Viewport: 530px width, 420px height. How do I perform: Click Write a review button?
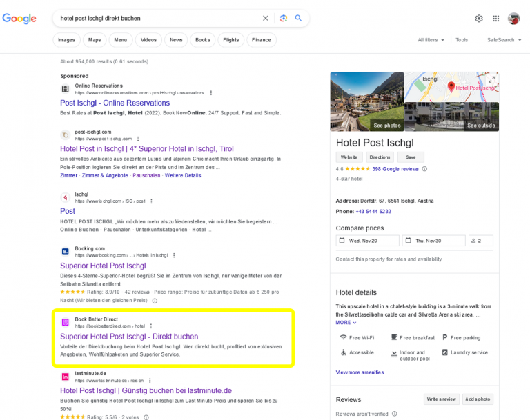coord(441,399)
